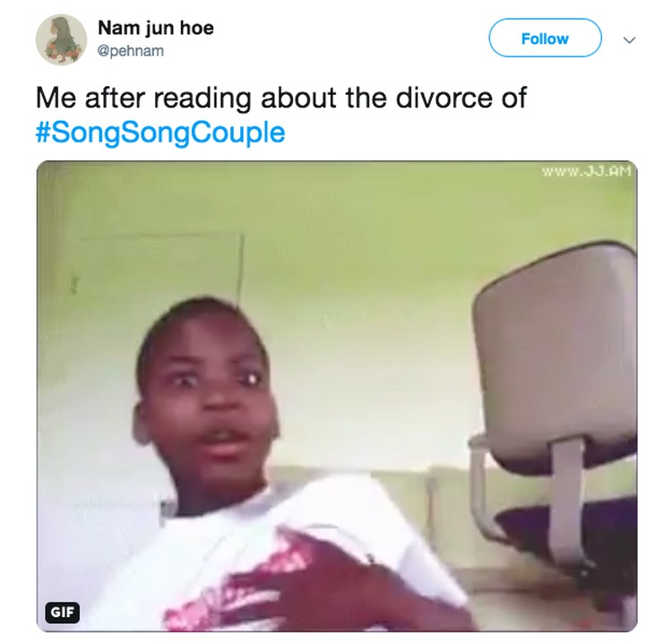Click the chair's metal stem in the GIF

(569, 502)
